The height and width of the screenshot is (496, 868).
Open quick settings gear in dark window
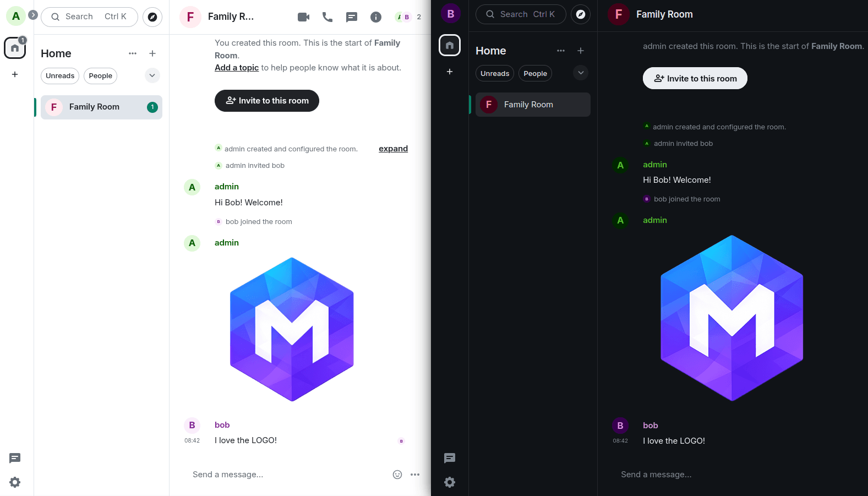pyautogui.click(x=450, y=482)
